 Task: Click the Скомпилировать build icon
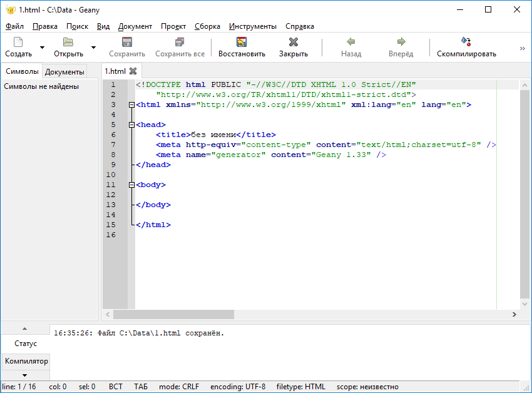tap(466, 42)
